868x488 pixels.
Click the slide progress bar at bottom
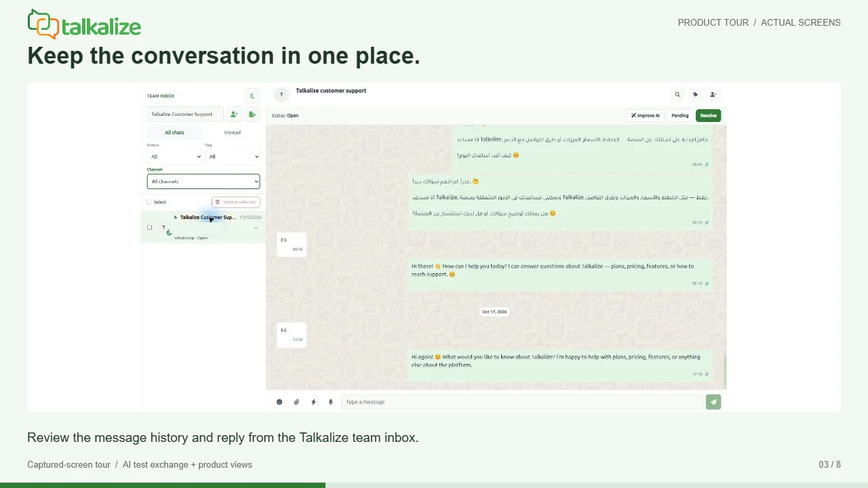tap(434, 485)
